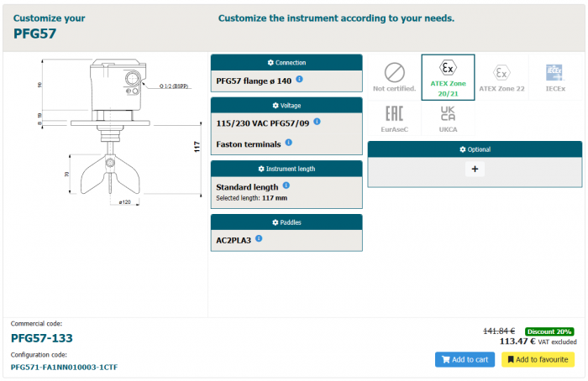This screenshot has height=381, width=588.
Task: Open the Connection section header
Action: tap(286, 63)
